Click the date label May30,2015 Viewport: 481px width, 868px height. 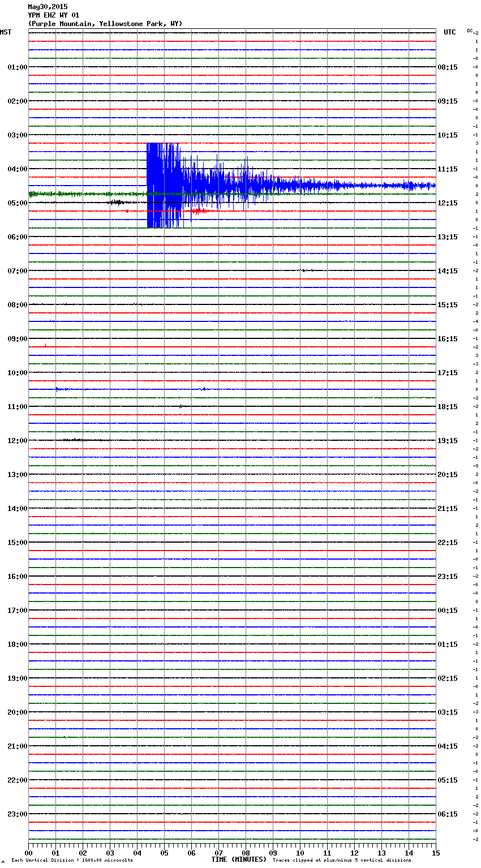pos(48,7)
